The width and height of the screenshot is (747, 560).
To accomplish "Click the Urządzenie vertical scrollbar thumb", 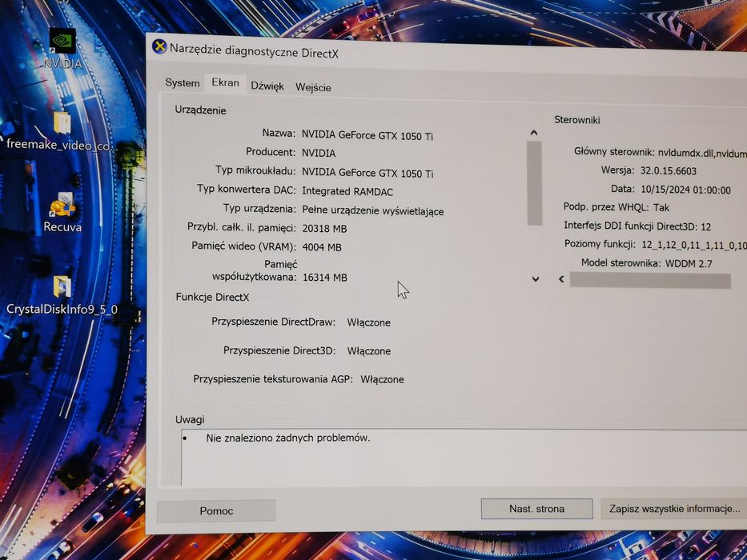I will tap(534, 183).
